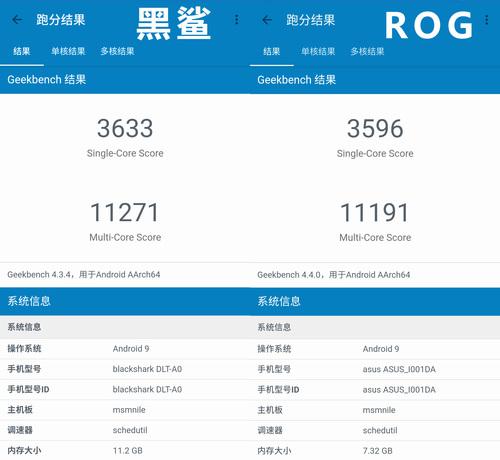Click asus ASUS_I001DA in 手机型号 row

(399, 369)
